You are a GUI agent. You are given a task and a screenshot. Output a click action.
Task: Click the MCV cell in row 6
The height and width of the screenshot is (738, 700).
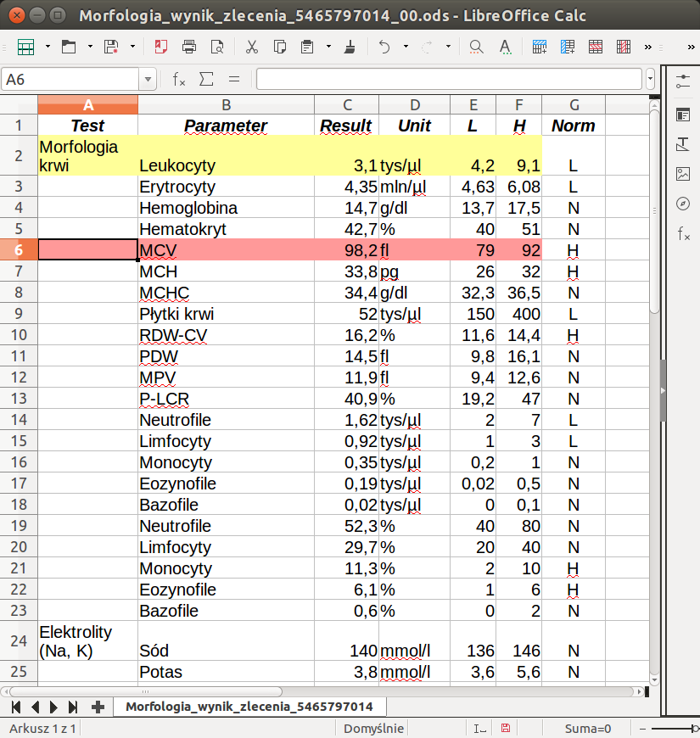(x=226, y=249)
